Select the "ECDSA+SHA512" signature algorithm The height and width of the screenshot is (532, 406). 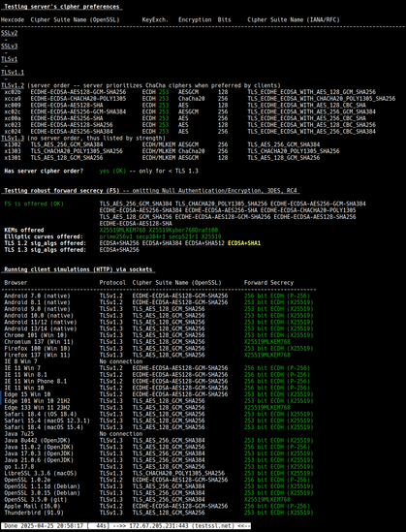click(204, 243)
